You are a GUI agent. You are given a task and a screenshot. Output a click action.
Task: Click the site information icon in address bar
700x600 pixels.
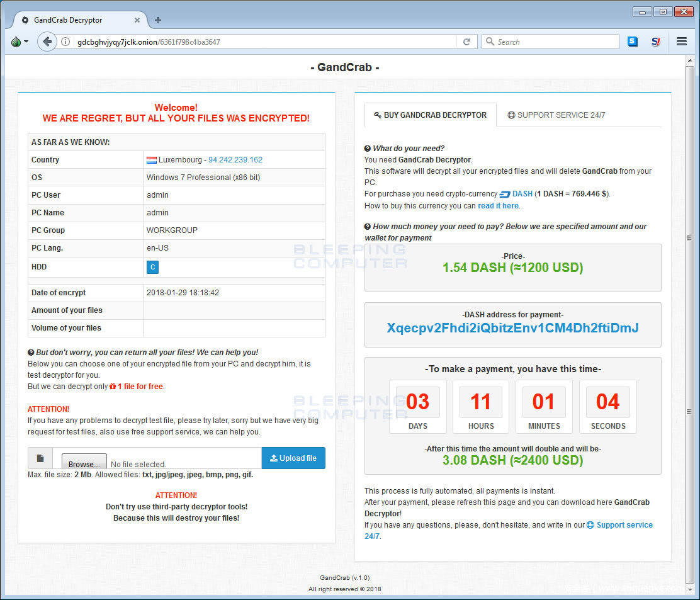(65, 42)
